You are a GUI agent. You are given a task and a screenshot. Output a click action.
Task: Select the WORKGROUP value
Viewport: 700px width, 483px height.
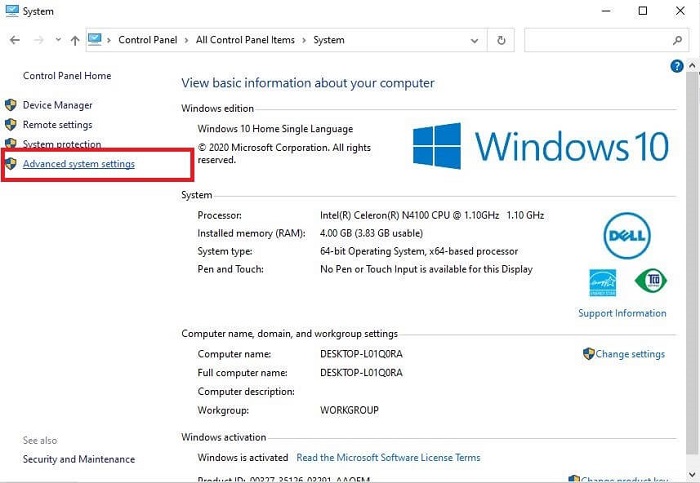[x=349, y=410]
